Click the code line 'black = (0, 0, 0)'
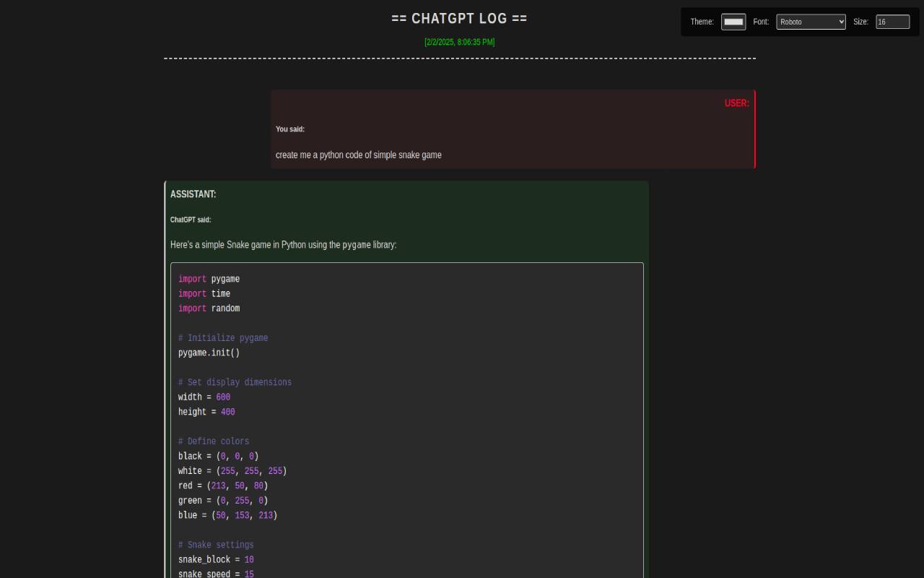This screenshot has width=924, height=578. pos(219,456)
